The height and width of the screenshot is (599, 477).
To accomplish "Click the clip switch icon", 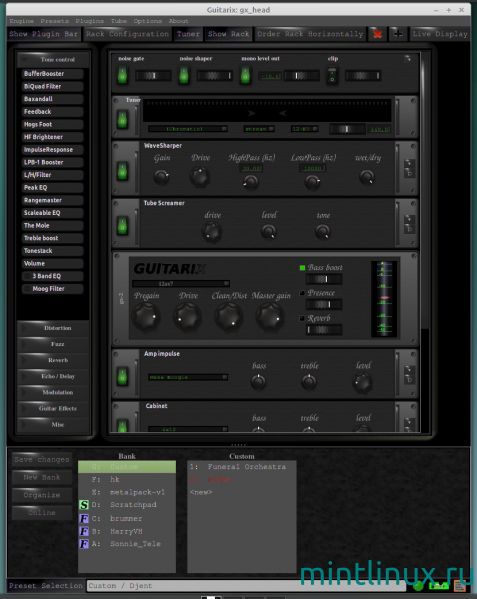I will pos(332,76).
